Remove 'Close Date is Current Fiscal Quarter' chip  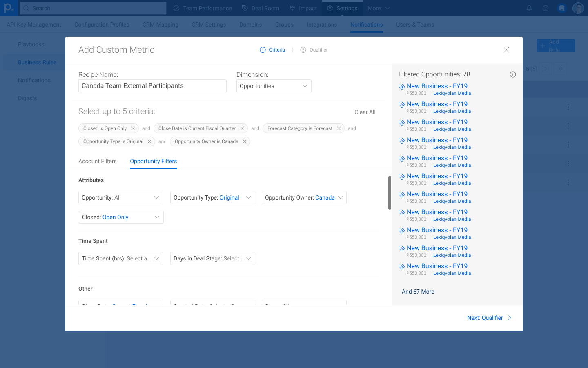(x=242, y=128)
